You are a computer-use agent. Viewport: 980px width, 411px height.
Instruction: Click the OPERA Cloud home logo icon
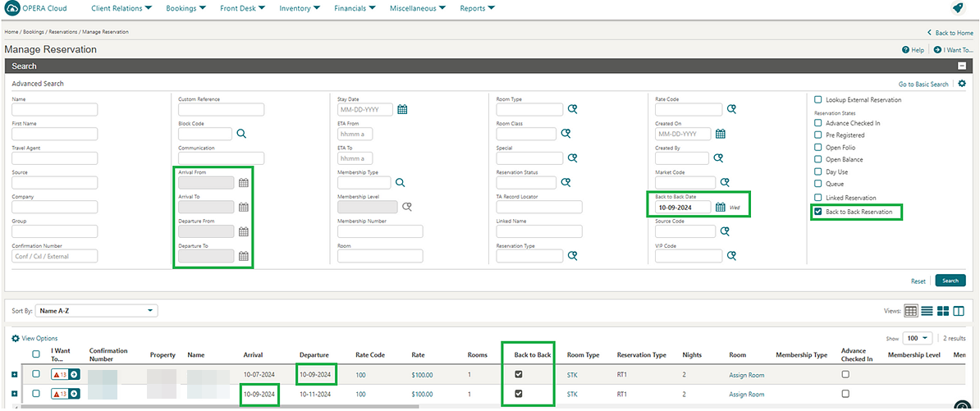(11, 8)
